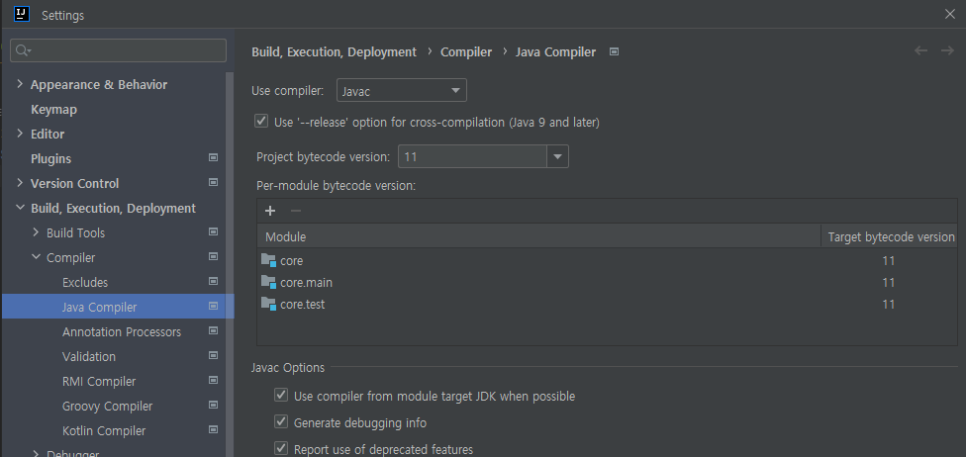Click the project-level icon beside Annotation Processors
The width and height of the screenshot is (966, 457).
coord(213,331)
